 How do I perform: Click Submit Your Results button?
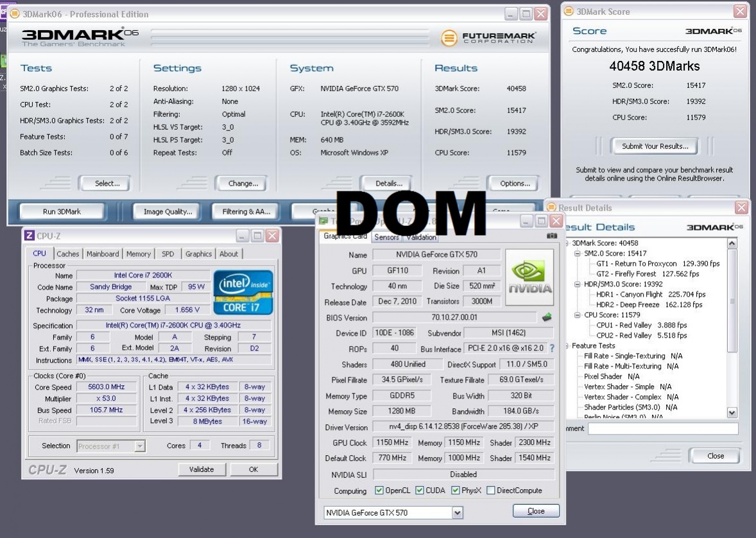tap(655, 146)
